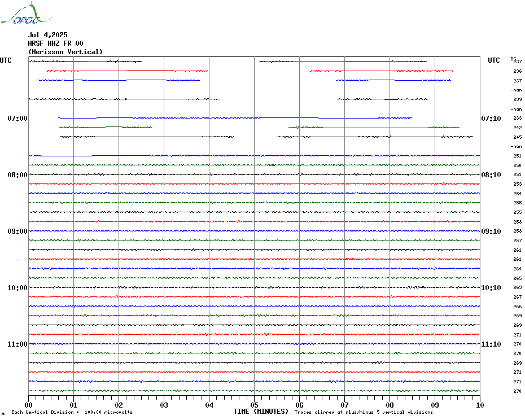Click minute 03 on the time axis

(x=164, y=405)
